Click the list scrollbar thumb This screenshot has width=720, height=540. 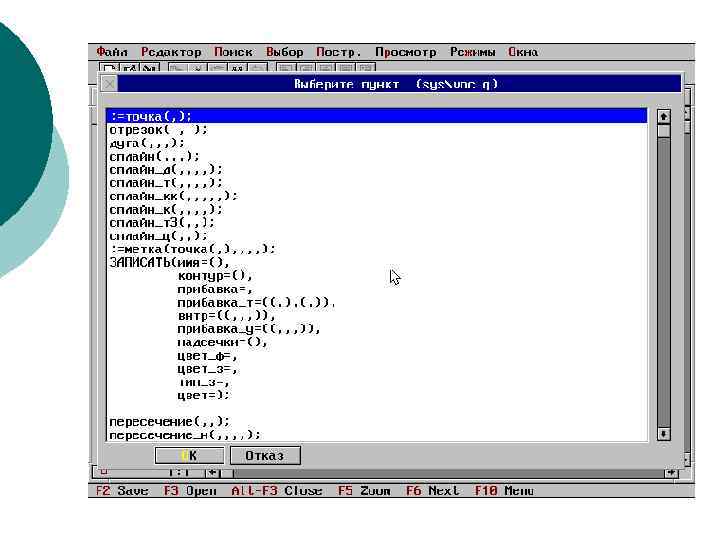[x=663, y=131]
